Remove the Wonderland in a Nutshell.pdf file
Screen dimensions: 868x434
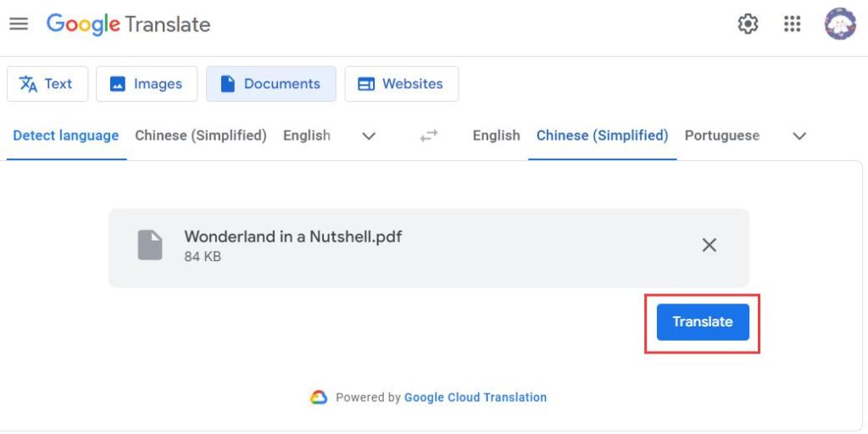tap(709, 245)
